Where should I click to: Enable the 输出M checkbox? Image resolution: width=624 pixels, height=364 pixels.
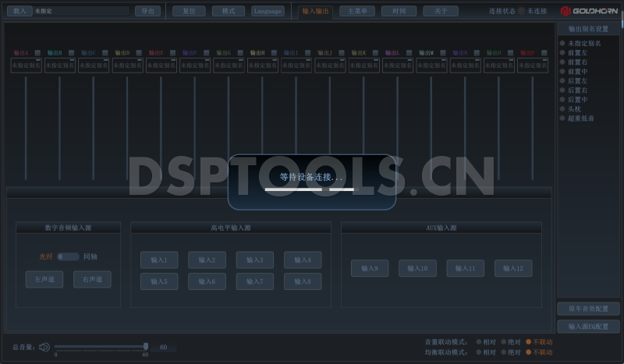click(x=443, y=53)
